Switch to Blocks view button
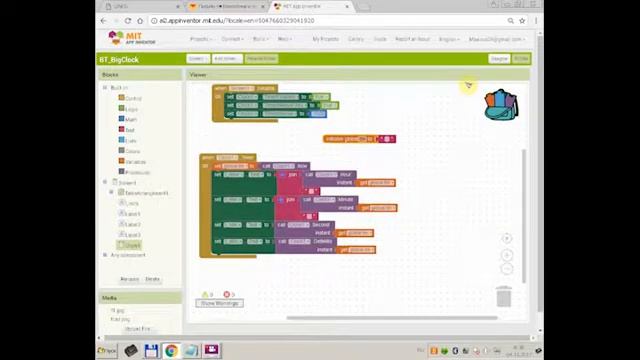 point(521,59)
